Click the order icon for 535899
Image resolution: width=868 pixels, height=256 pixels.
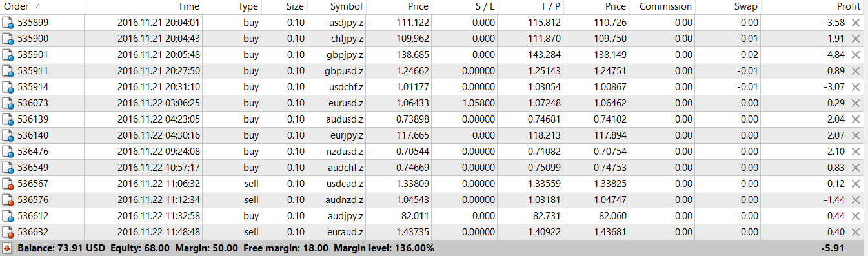click(8, 23)
